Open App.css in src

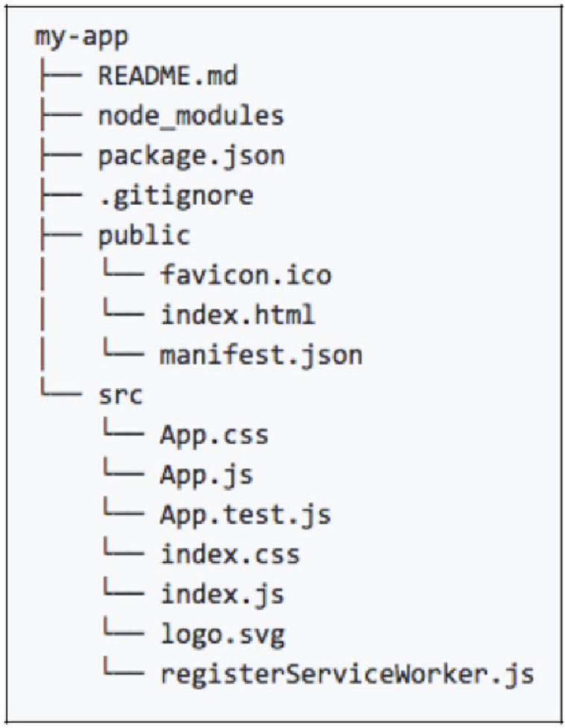click(214, 437)
